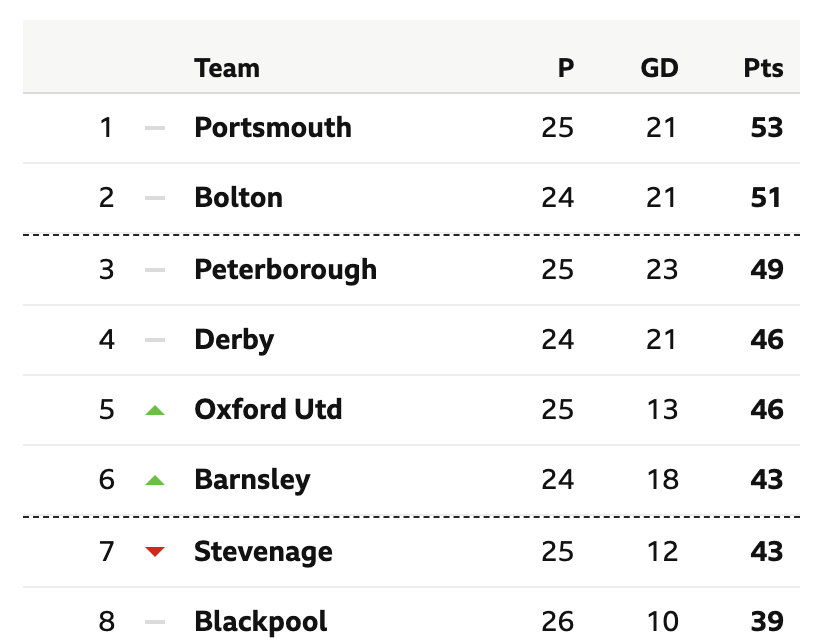
Task: Open Barnsley team page
Action: click(x=252, y=480)
